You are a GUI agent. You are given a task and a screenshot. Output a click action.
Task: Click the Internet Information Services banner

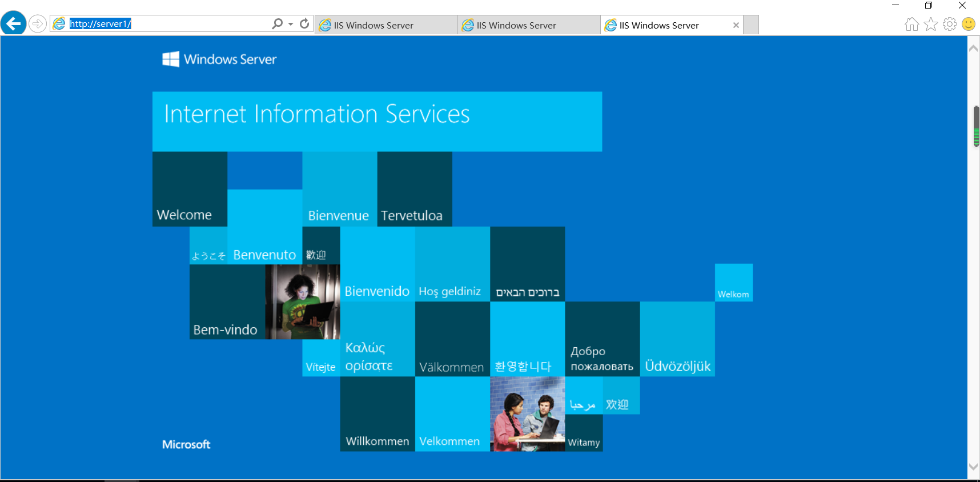tap(377, 122)
